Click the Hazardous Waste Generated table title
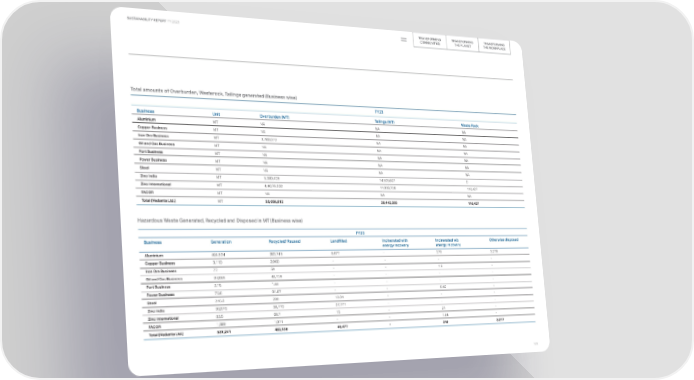This screenshot has width=694, height=380. point(220,220)
